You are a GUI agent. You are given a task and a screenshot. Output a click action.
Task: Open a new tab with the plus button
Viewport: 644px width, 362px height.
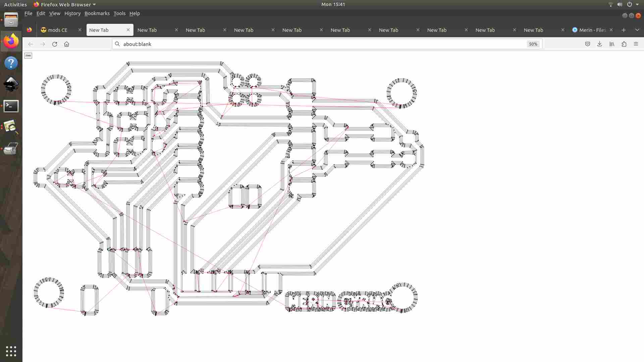[x=624, y=30]
